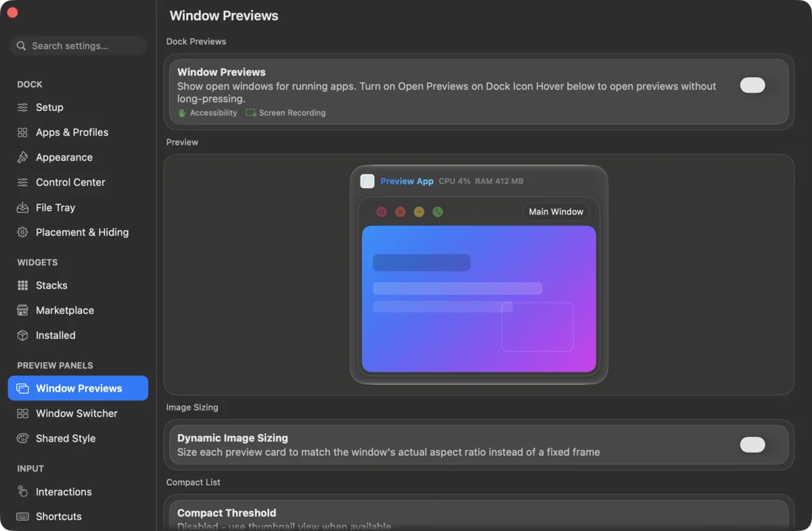Click the Control Center sliders icon
The width and height of the screenshot is (812, 531).
coord(22,183)
